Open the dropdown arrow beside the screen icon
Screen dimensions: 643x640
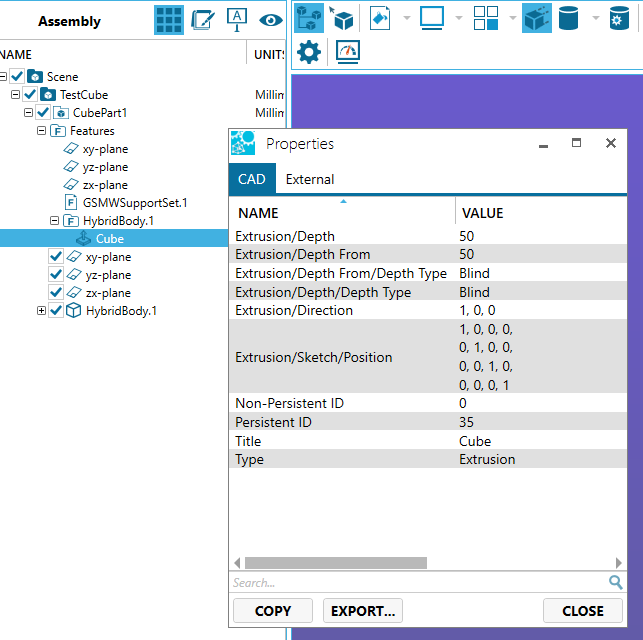tap(458, 18)
